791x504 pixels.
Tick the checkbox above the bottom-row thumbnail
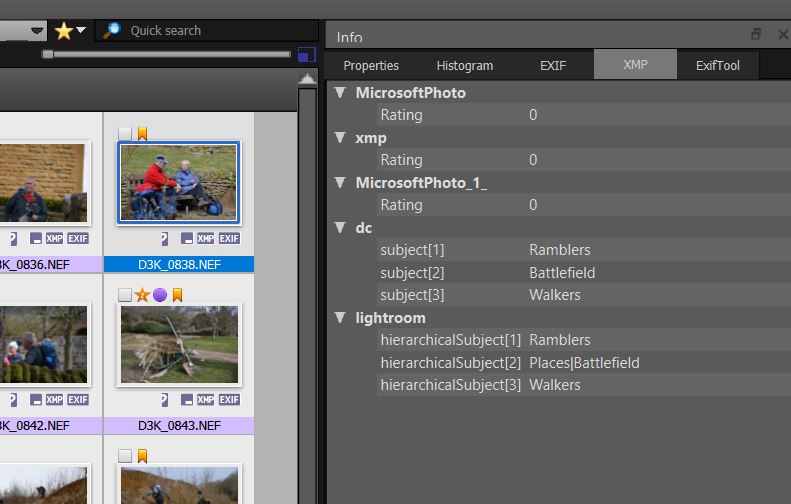coord(125,457)
